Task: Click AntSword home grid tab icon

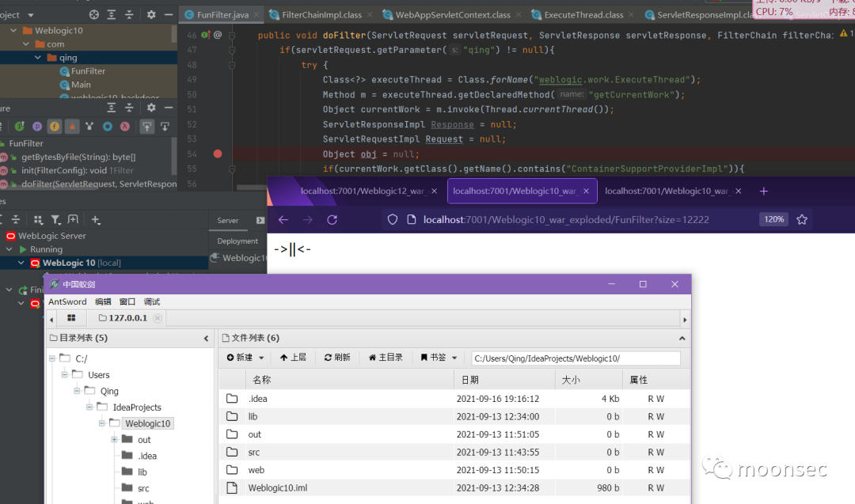Action: pyautogui.click(x=71, y=317)
